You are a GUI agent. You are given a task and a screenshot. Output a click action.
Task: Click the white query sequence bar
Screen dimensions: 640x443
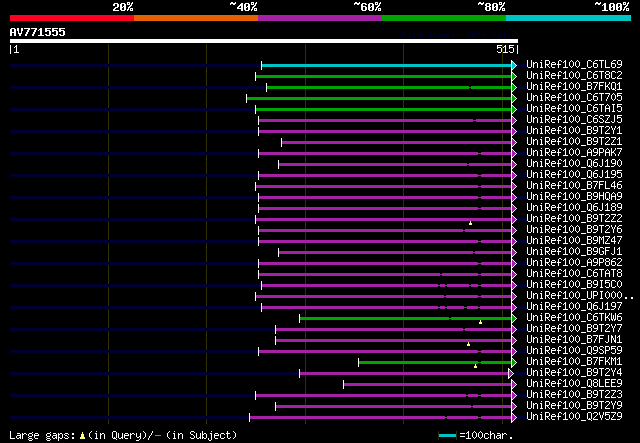tap(264, 41)
